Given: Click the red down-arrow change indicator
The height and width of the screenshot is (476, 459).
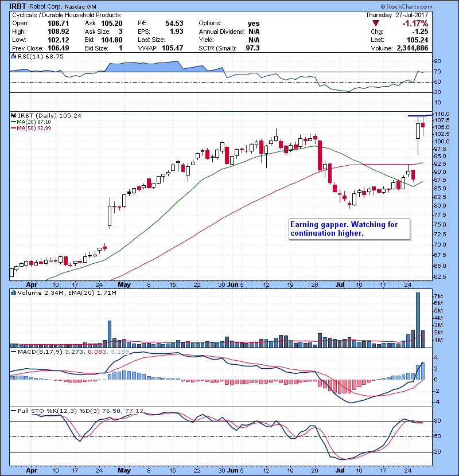Looking at the screenshot, I should tap(375, 24).
